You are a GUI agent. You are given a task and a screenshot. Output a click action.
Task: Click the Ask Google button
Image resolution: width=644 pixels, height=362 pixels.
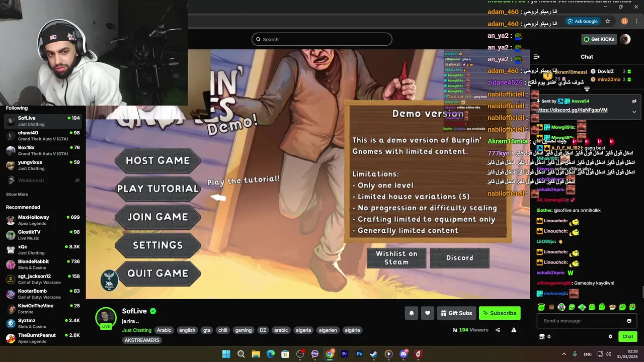(583, 21)
